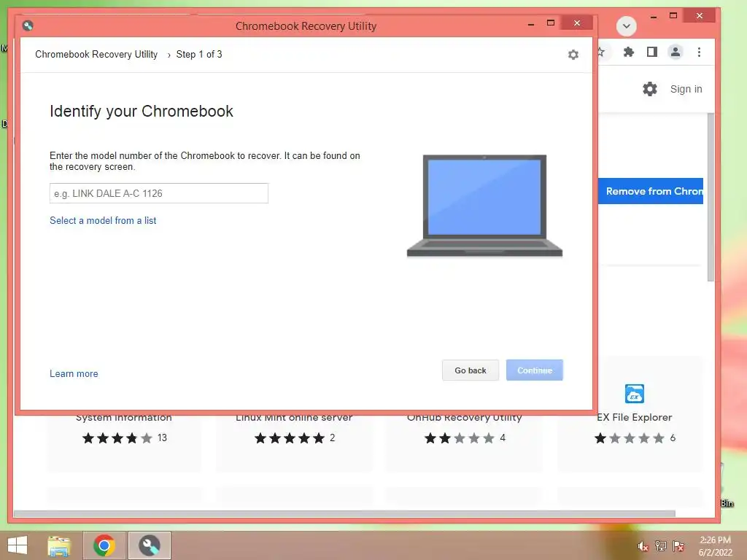
Task: Click the Chrome vertical scrollbar
Action: tap(711, 197)
